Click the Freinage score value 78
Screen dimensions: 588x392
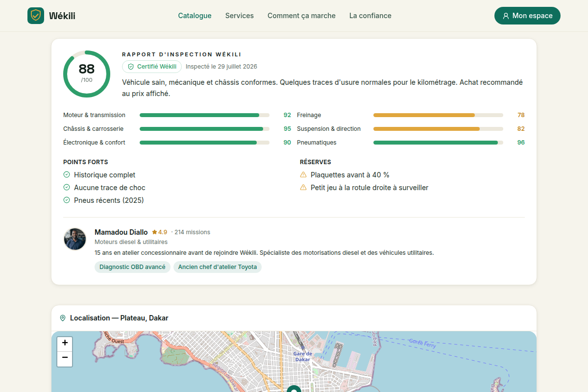(521, 115)
